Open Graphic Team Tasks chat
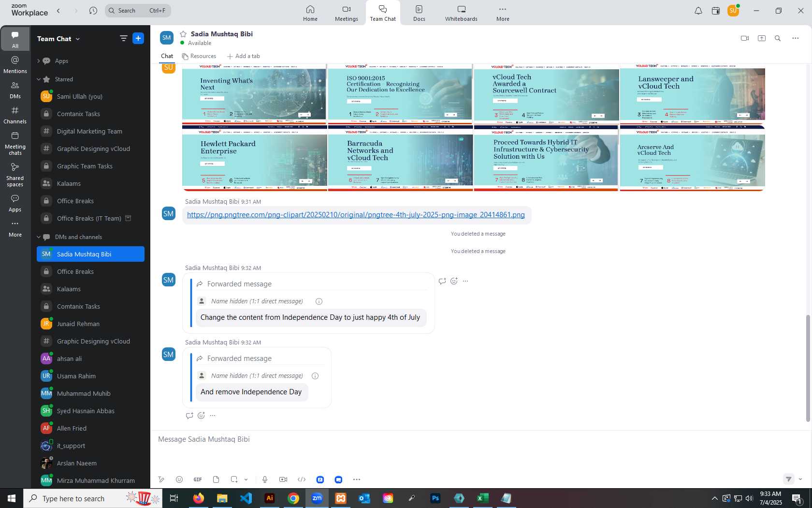The width and height of the screenshot is (812, 508). pos(90,166)
